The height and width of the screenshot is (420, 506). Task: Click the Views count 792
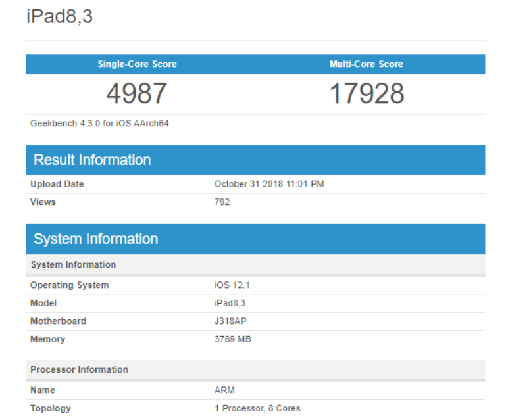coord(222,202)
